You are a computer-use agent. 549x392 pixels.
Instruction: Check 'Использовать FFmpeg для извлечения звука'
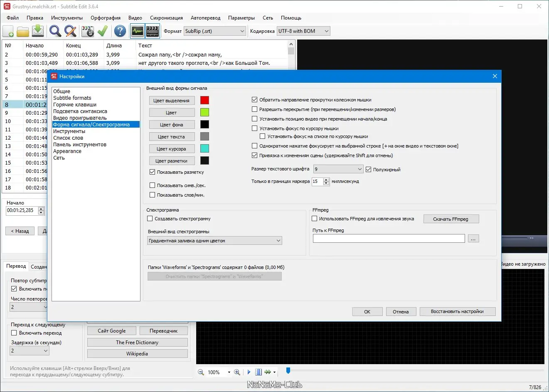point(315,219)
